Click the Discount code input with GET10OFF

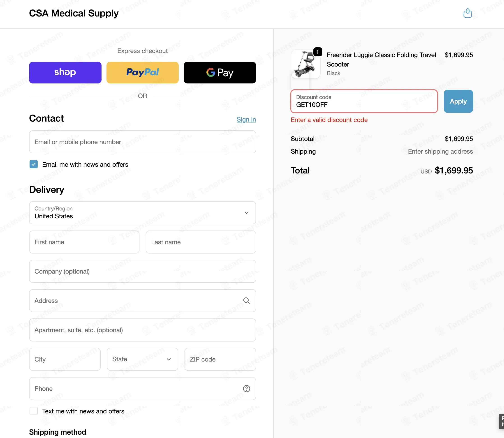364,101
